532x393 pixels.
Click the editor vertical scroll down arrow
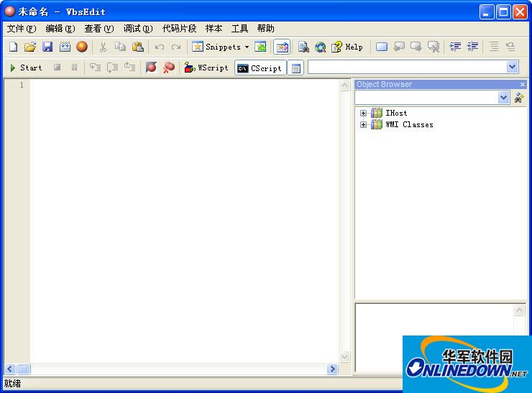click(344, 357)
